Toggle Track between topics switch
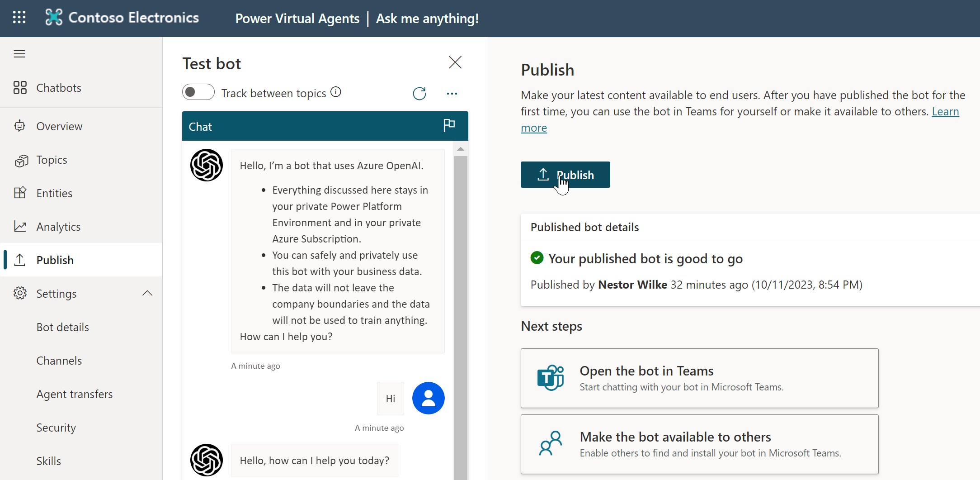980x480 pixels. [198, 92]
